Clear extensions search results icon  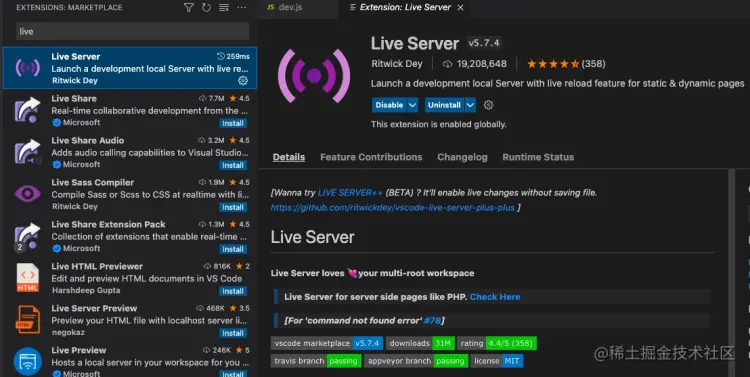click(x=224, y=8)
